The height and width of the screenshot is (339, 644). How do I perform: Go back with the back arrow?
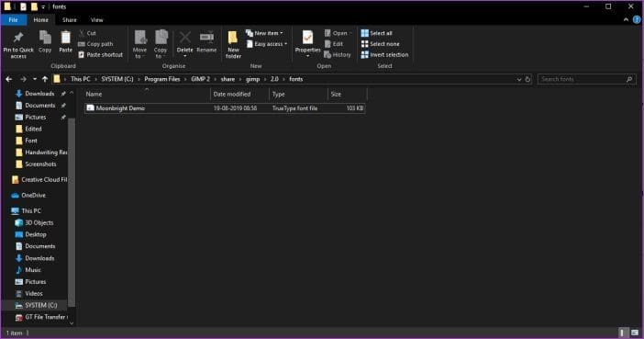(x=9, y=79)
